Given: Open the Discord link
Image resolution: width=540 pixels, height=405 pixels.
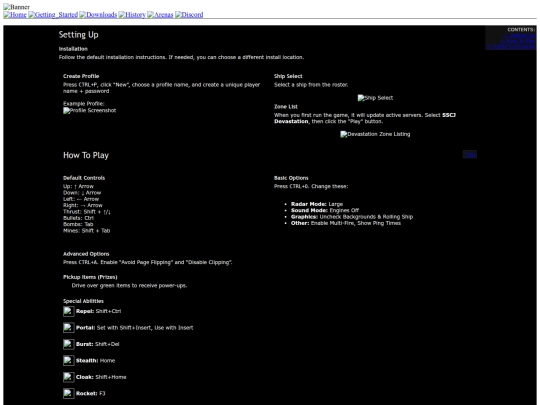Looking at the screenshot, I should click(x=189, y=14).
